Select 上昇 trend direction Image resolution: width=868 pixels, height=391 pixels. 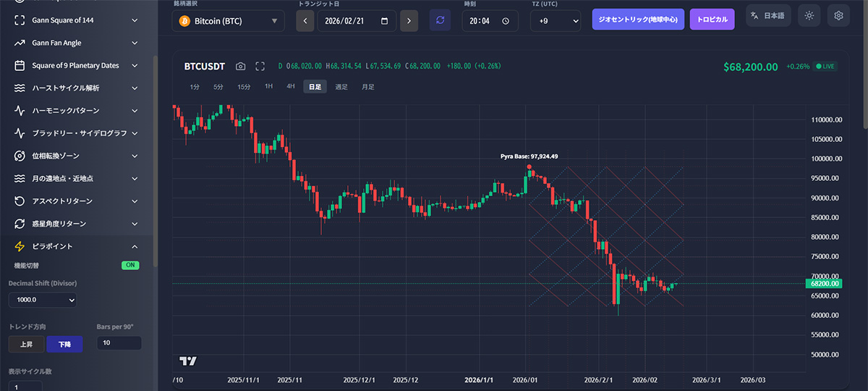click(x=26, y=343)
